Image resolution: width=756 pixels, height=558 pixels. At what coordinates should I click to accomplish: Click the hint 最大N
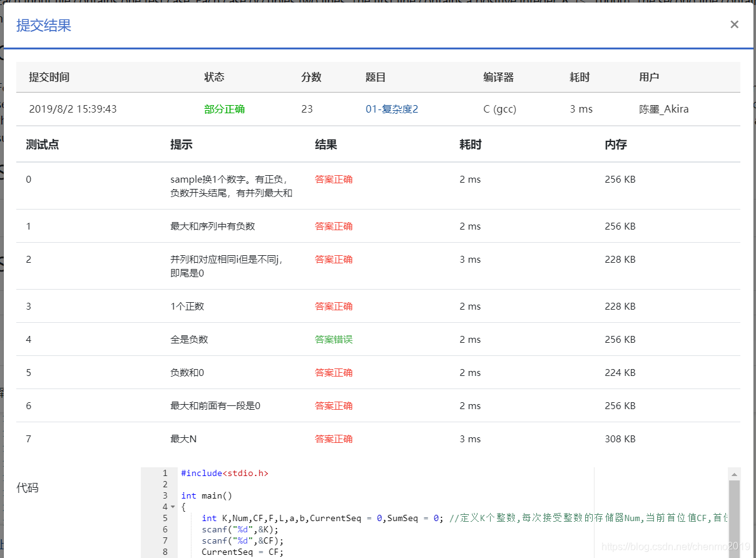183,439
